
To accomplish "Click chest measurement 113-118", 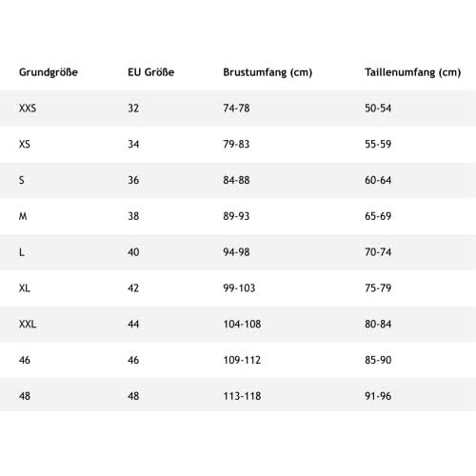I will tap(242, 396).
